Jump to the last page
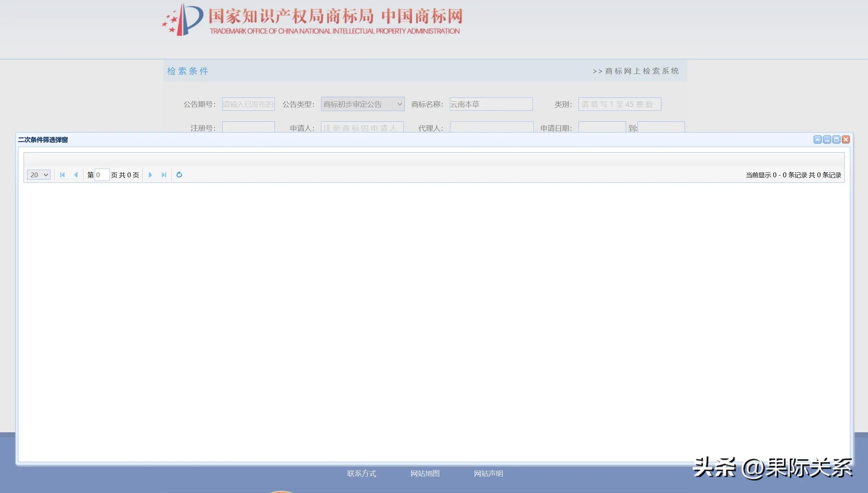The height and width of the screenshot is (493, 868). tap(164, 175)
